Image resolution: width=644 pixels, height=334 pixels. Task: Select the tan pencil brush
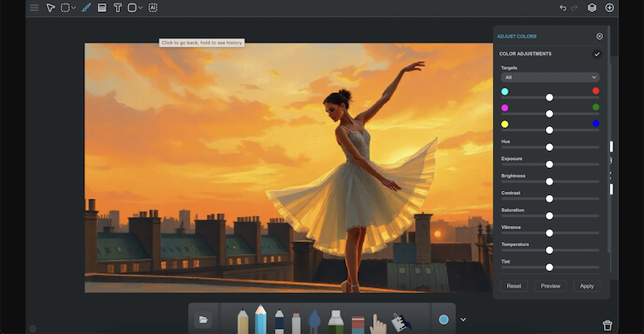tap(243, 321)
